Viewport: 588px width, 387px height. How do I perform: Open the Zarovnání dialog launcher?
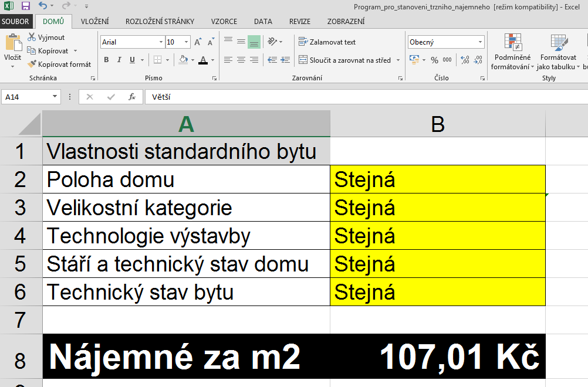coord(400,79)
